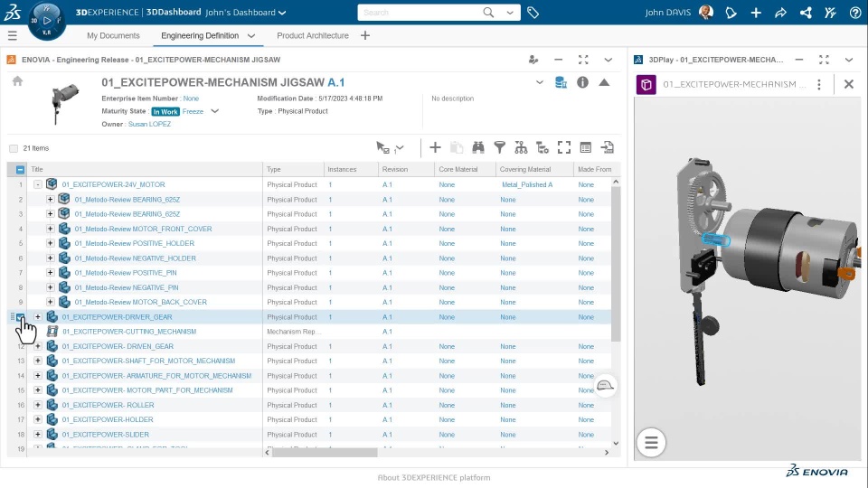Open About 3DEXPERIENCE platform link

pos(434,477)
